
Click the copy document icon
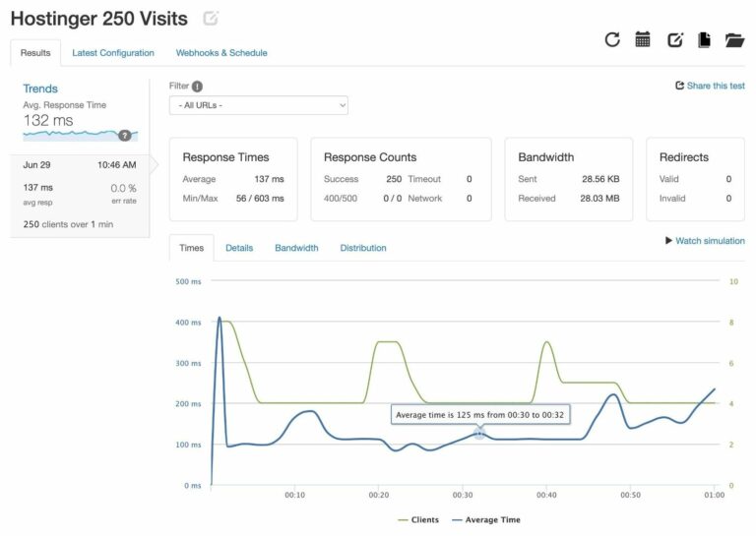(704, 40)
